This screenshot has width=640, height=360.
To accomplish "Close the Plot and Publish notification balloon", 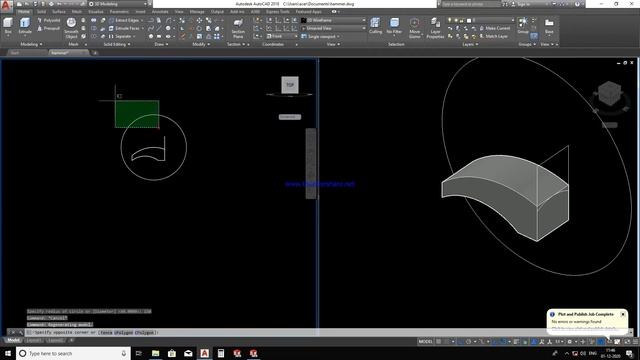I will tap(623, 314).
